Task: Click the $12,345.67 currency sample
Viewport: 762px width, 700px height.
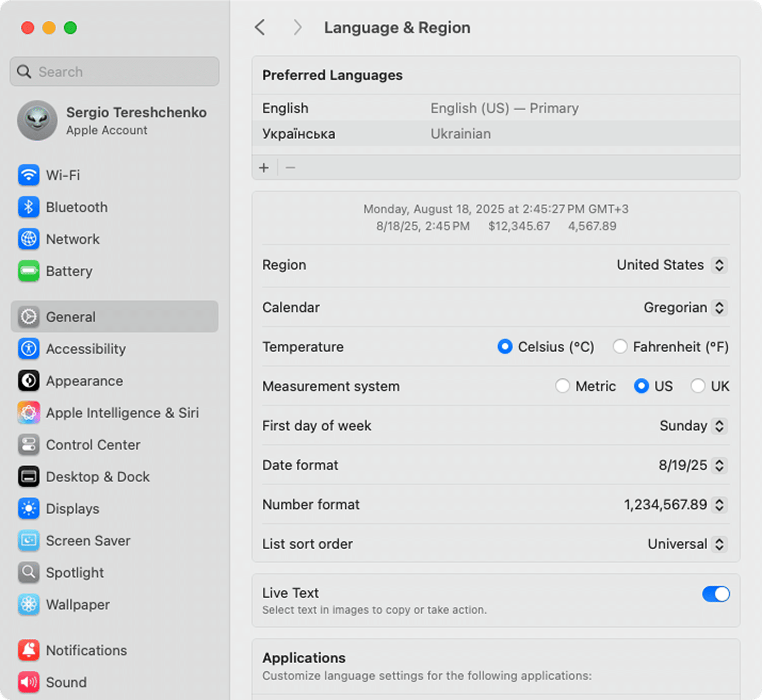Action: tap(519, 226)
